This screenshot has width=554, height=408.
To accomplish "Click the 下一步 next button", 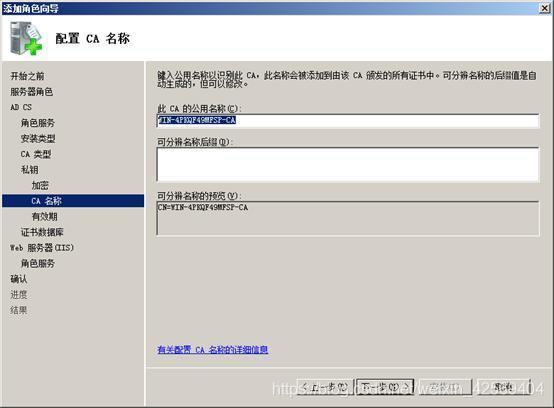I will coord(385,387).
